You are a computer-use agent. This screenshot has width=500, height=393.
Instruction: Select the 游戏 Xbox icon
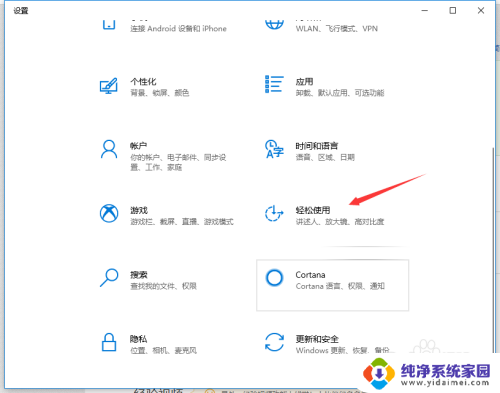tap(109, 213)
